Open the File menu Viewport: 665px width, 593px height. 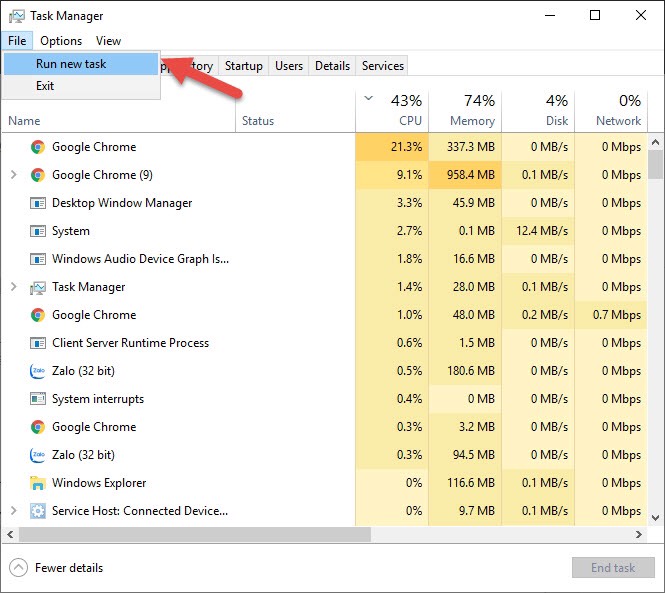17,41
